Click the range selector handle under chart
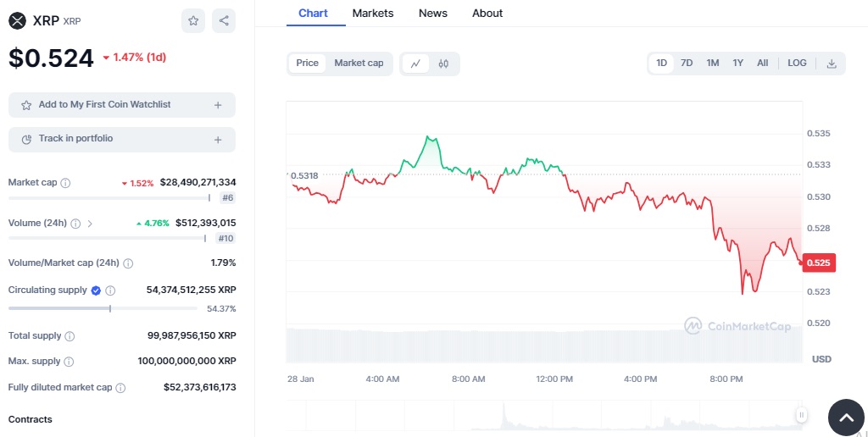Viewport: 868px width, 437px height. (801, 415)
